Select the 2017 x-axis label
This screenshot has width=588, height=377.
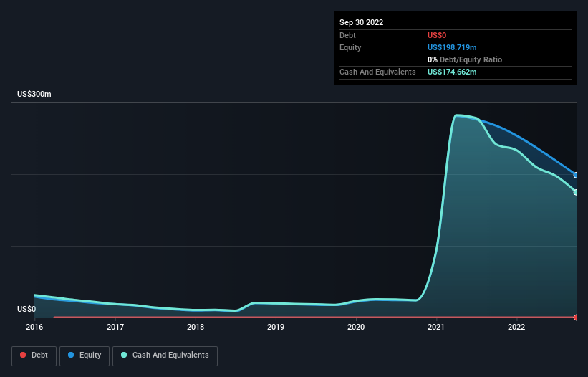click(115, 327)
